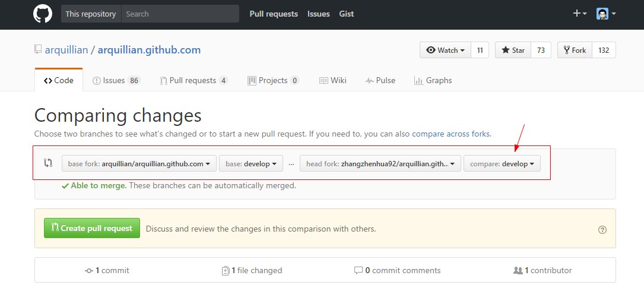Click the '1 contributor' summary entry
The image size is (644, 288).
tap(543, 270)
